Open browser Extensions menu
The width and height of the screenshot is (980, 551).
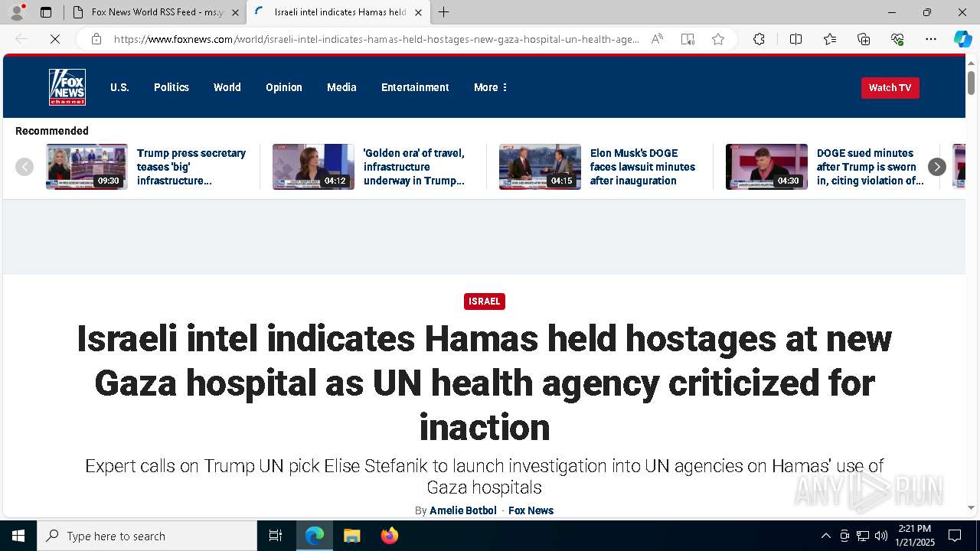[x=759, y=39]
